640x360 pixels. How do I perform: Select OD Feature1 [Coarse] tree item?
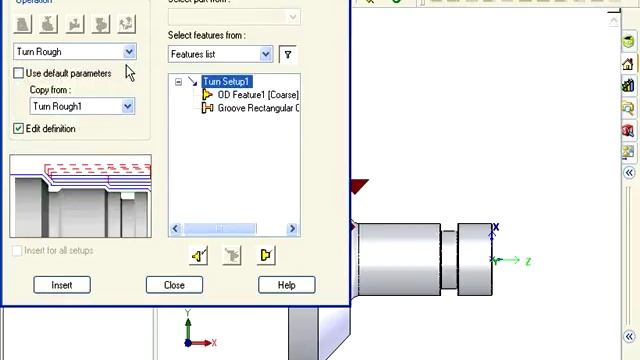point(258,95)
